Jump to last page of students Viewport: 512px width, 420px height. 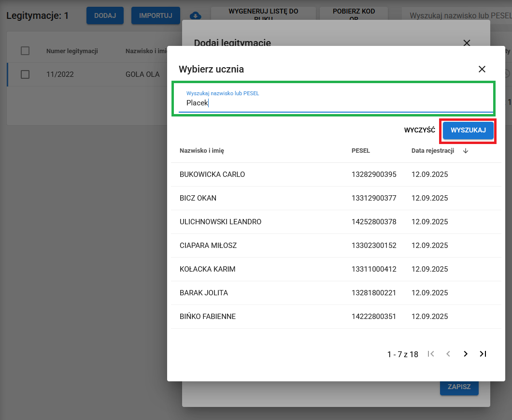(483, 354)
